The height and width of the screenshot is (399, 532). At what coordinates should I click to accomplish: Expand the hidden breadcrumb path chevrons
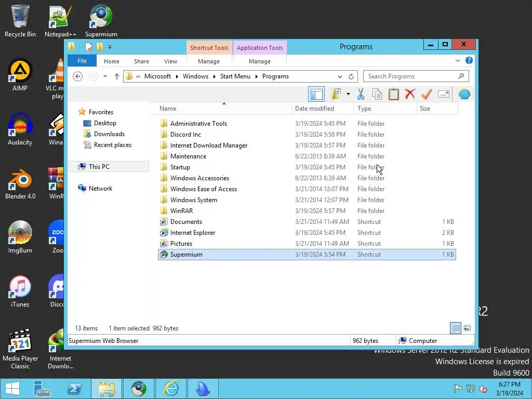pos(138,77)
